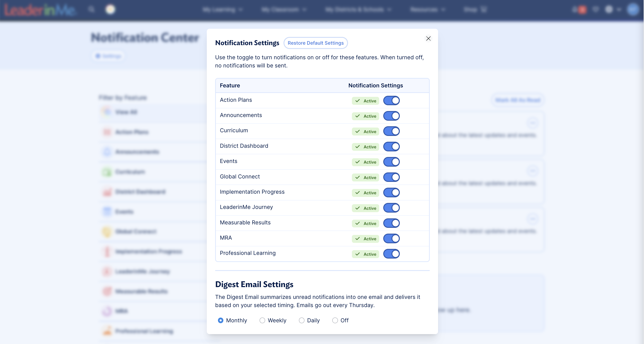Click the Active badge for Action Plans
This screenshot has width=644, height=344.
click(x=365, y=101)
